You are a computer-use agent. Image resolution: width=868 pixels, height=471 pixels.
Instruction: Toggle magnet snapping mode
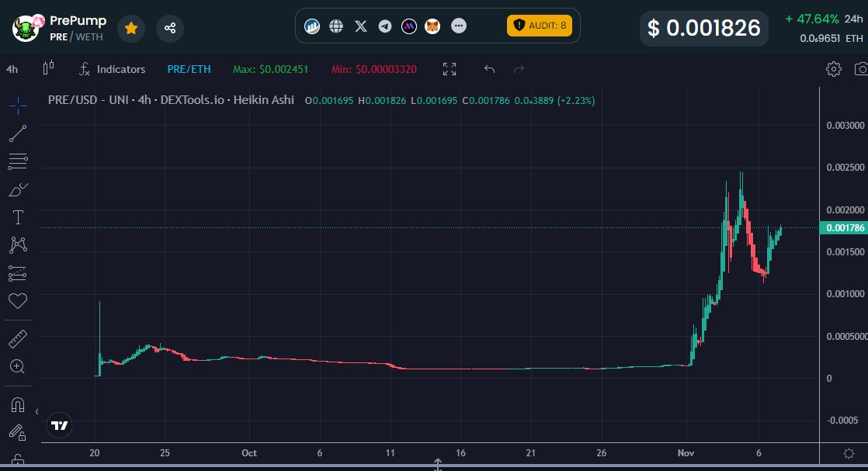(19, 404)
